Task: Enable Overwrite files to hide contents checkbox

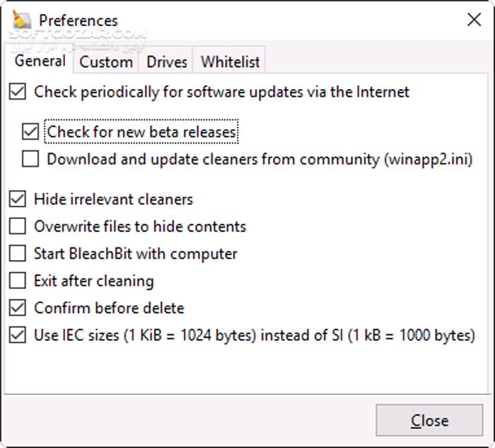Action: [18, 227]
